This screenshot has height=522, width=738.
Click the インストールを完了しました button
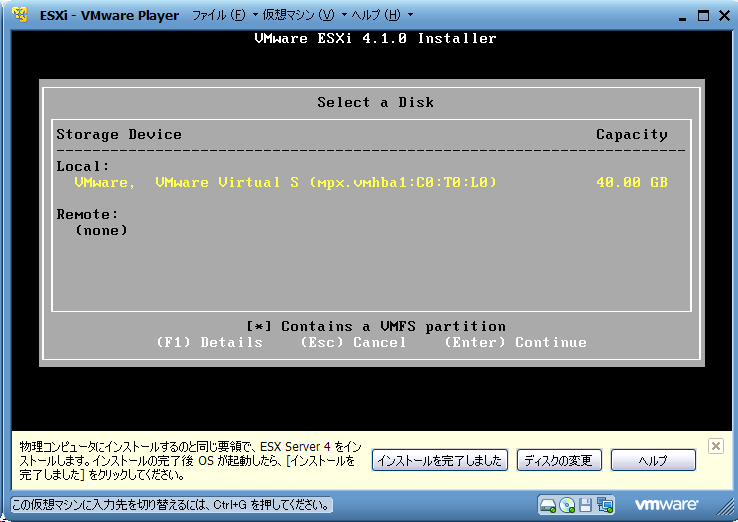pos(440,460)
